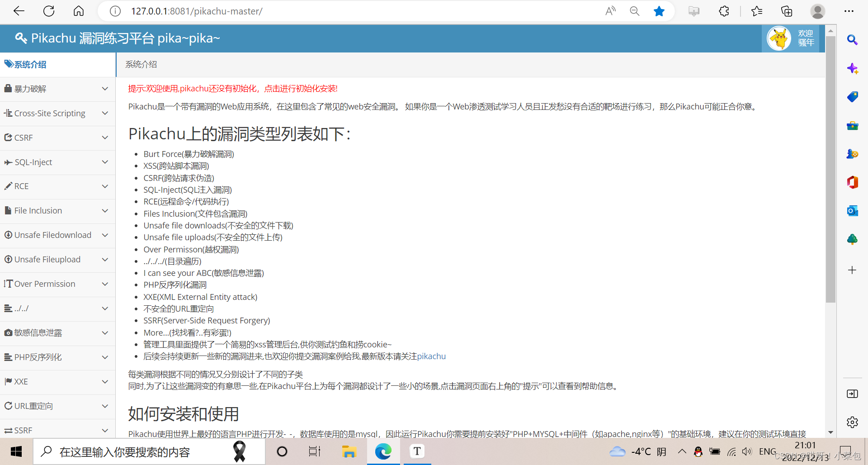The height and width of the screenshot is (465, 868).
Task: View site information icon in address bar
Action: (x=115, y=11)
